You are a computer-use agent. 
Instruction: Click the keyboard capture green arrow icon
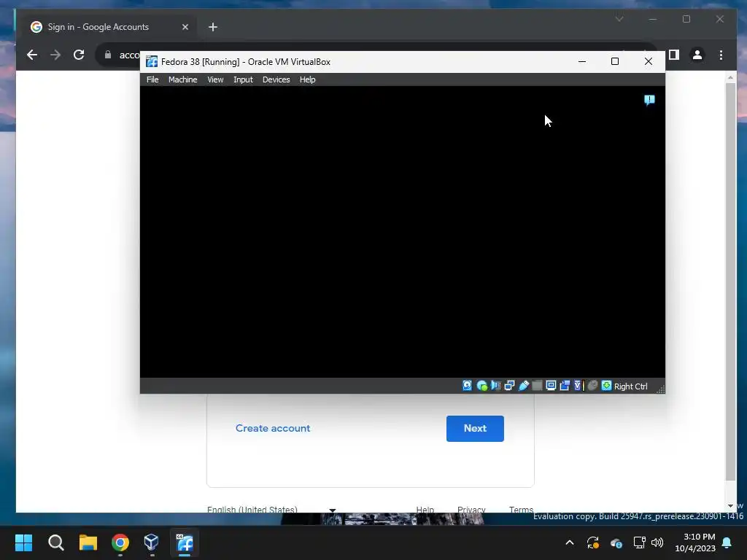606,386
